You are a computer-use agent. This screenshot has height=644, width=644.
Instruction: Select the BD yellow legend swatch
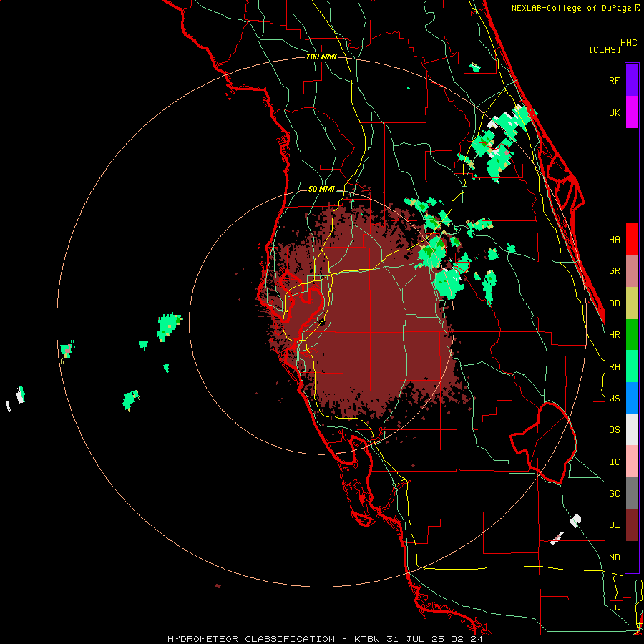pyautogui.click(x=632, y=303)
